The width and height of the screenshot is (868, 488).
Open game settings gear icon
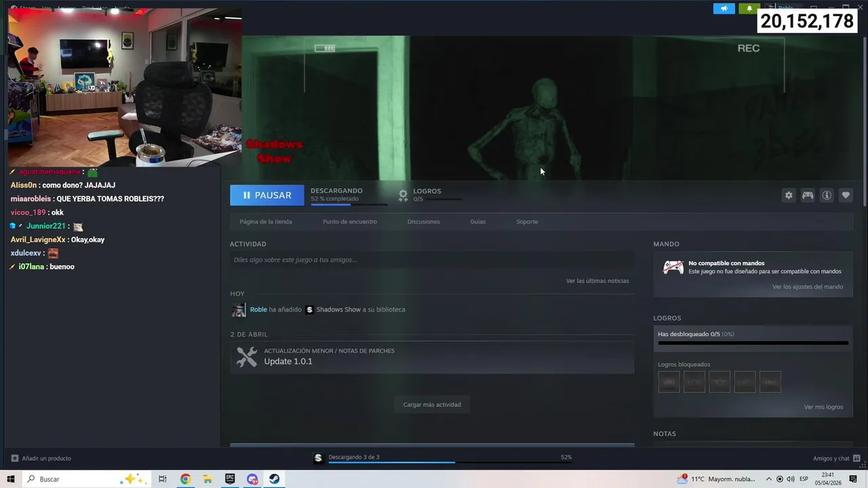tap(789, 195)
